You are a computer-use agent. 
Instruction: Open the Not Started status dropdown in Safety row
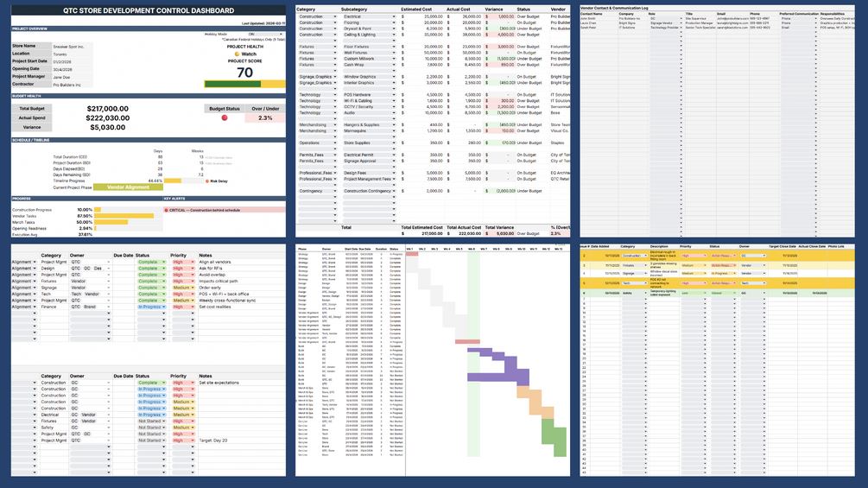tap(151, 428)
